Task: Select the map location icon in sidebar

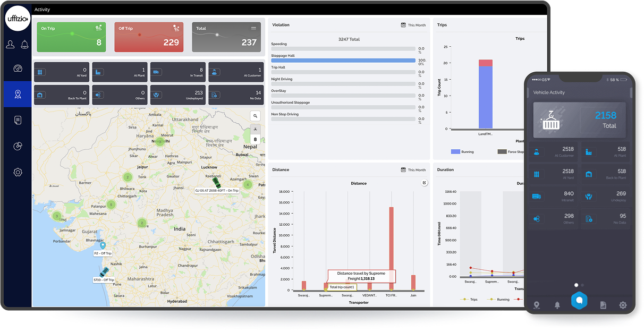Action: pyautogui.click(x=18, y=94)
